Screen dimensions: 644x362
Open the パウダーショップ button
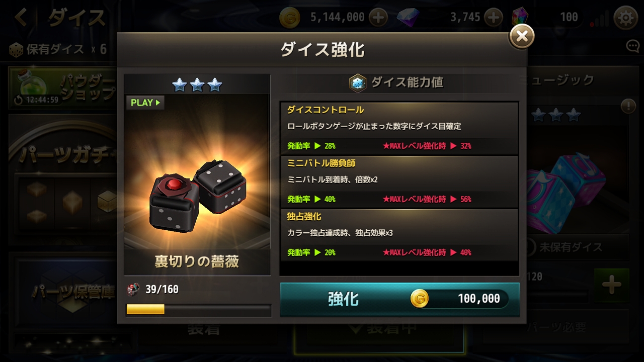63,88
